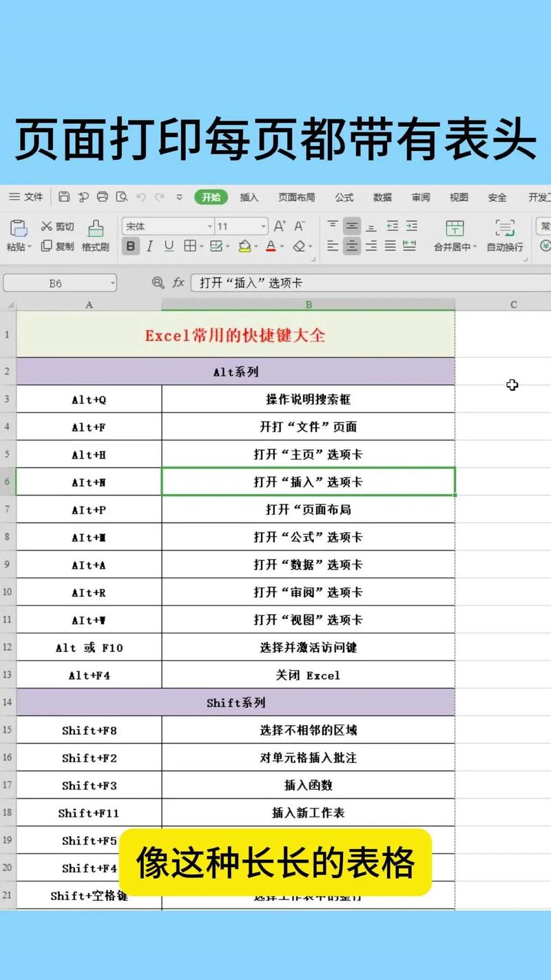Click the Undo icon

(x=143, y=196)
